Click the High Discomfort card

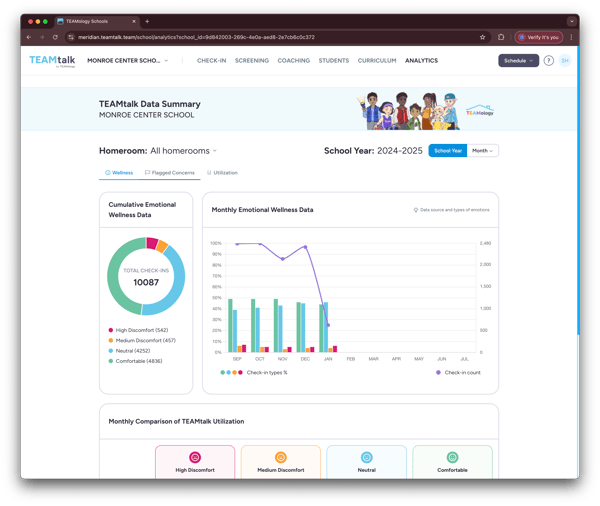click(x=195, y=462)
